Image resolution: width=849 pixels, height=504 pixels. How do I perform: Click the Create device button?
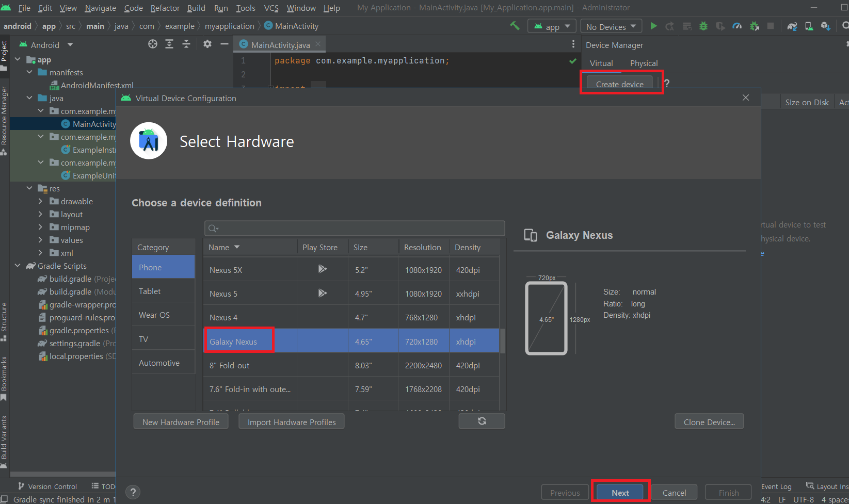coord(619,84)
